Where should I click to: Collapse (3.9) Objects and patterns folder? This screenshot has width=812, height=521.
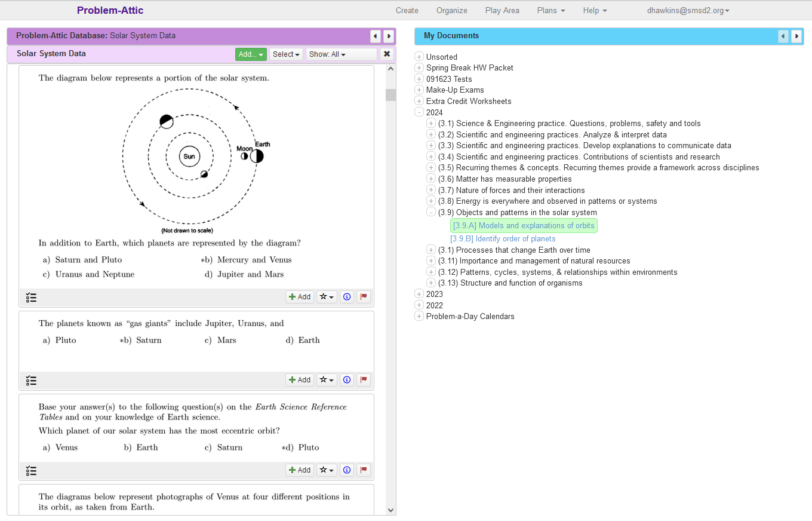pos(431,213)
